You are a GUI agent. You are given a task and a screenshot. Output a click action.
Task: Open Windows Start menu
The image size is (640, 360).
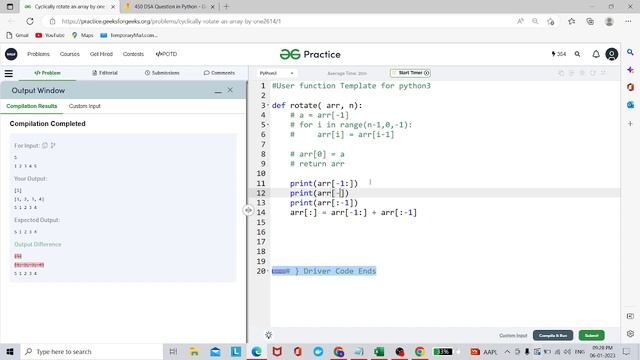click(x=10, y=351)
